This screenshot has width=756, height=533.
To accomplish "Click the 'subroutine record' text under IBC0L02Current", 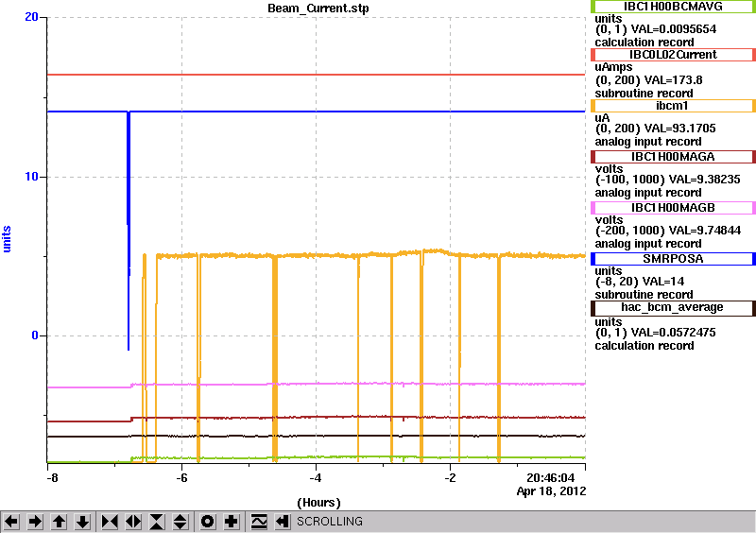I will (644, 94).
